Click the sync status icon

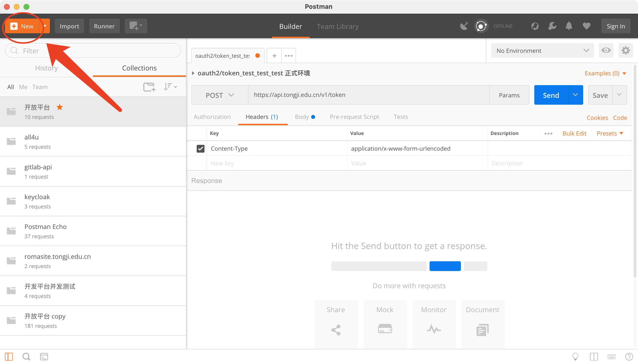481,26
